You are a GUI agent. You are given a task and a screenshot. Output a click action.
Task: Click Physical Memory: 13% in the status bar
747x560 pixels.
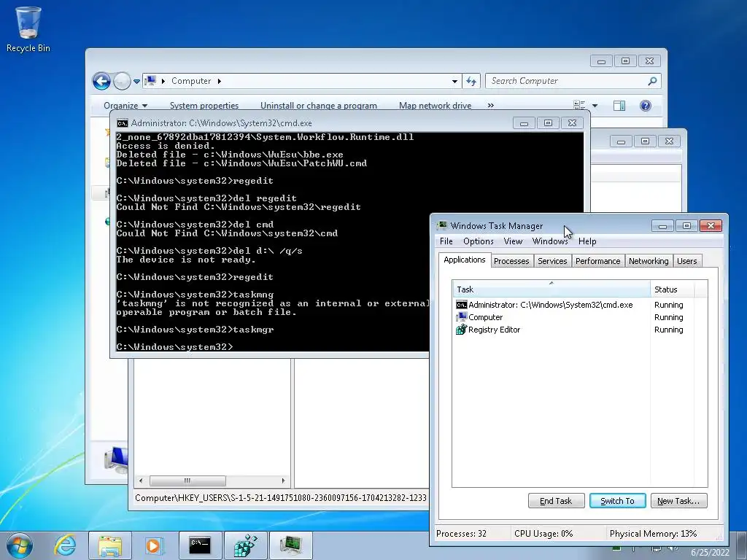coord(653,533)
